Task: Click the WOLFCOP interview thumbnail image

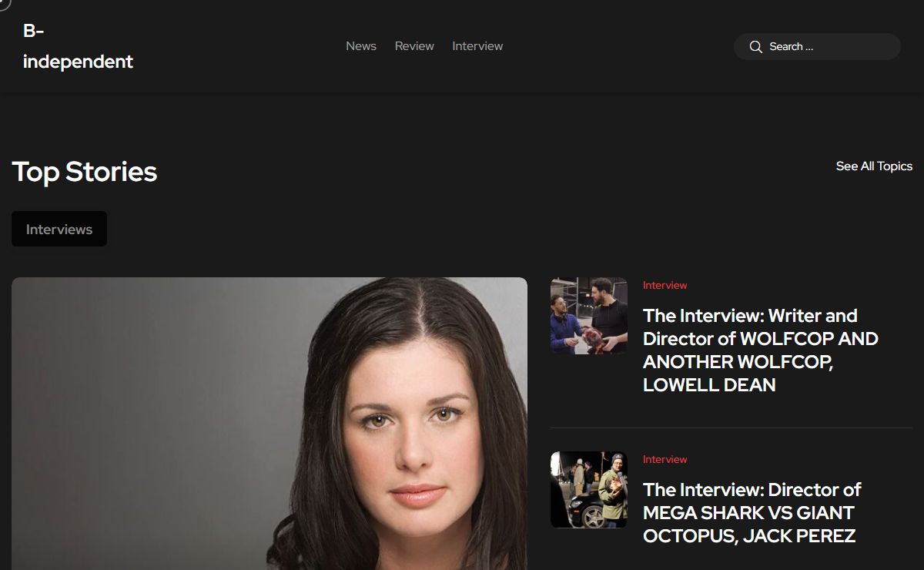Action: (588, 316)
